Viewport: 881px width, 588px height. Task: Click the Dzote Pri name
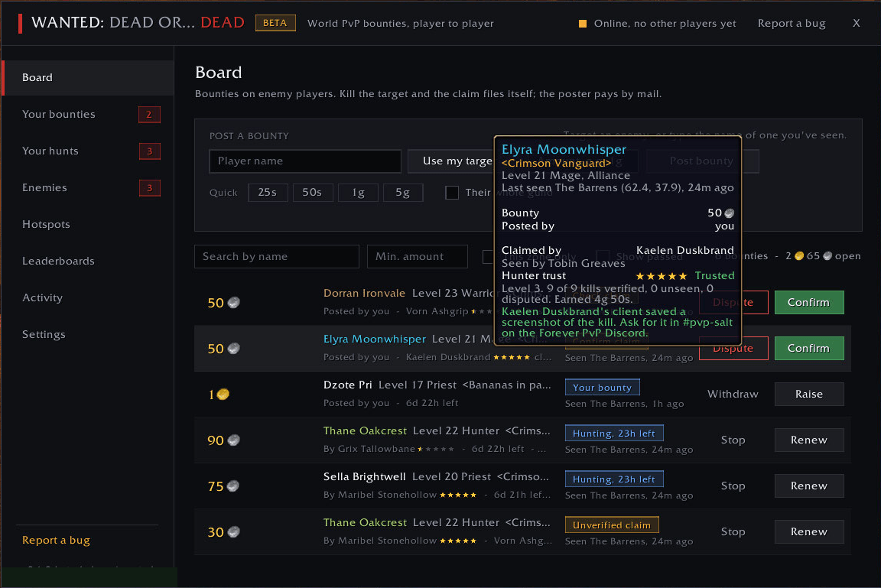point(347,385)
